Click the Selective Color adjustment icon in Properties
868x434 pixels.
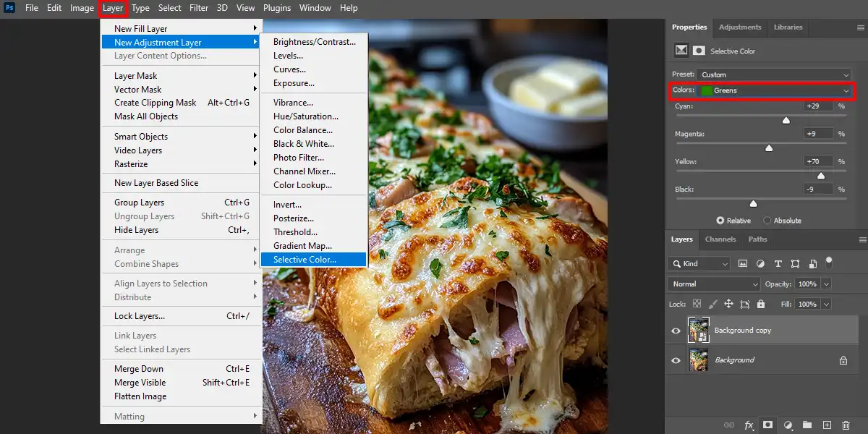pos(681,51)
